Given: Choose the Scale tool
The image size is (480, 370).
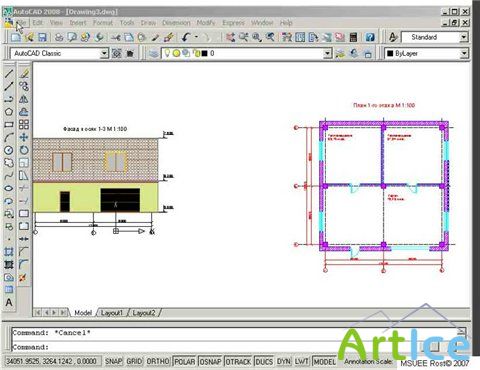Looking at the screenshot, I should pos(24,163).
